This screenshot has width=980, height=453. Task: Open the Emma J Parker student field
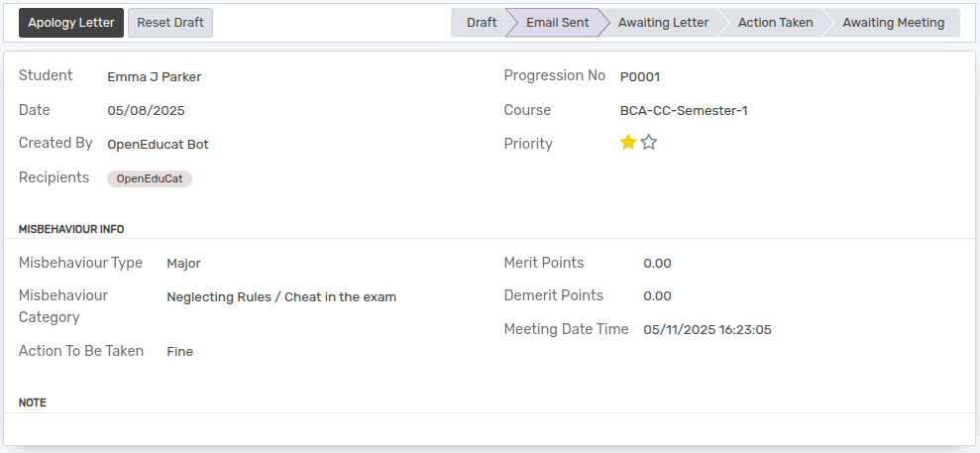(155, 77)
